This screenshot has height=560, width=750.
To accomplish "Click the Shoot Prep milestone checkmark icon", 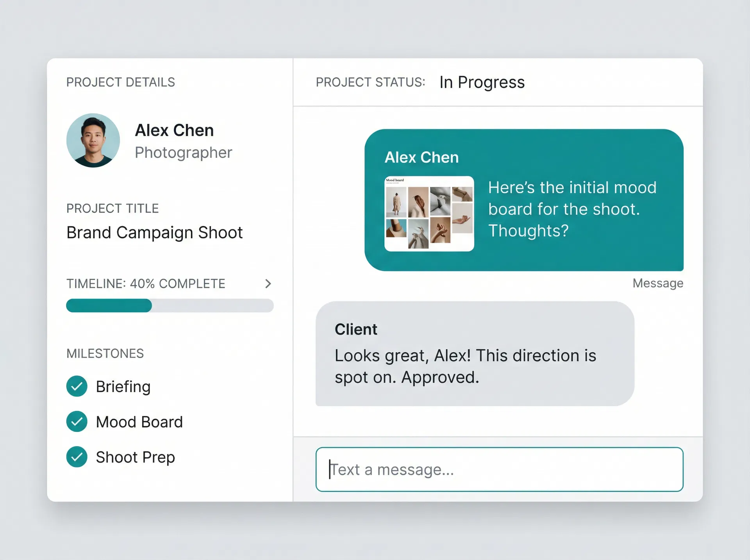I will (x=77, y=457).
